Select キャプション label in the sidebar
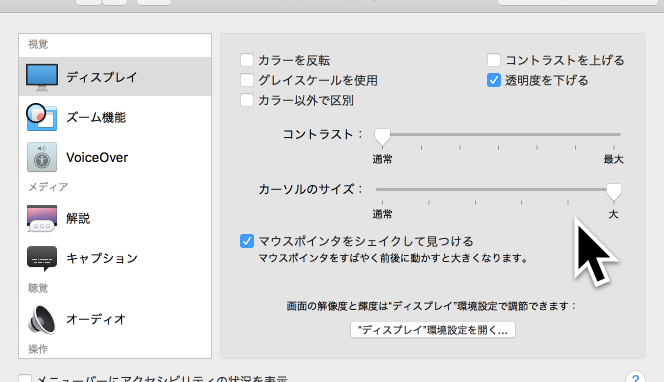Viewport: 664px width, 382px height. [102, 258]
